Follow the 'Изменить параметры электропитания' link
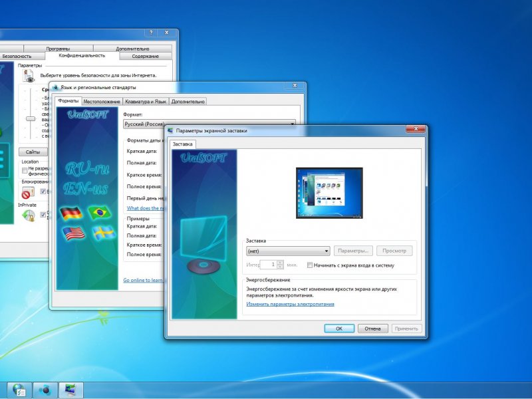This screenshot has height=399, width=532. click(x=290, y=304)
